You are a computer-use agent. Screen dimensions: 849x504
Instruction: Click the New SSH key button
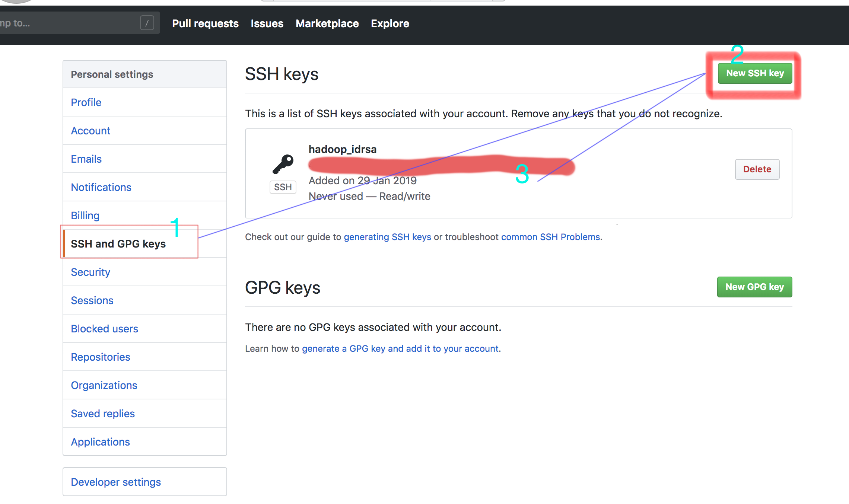pyautogui.click(x=755, y=73)
